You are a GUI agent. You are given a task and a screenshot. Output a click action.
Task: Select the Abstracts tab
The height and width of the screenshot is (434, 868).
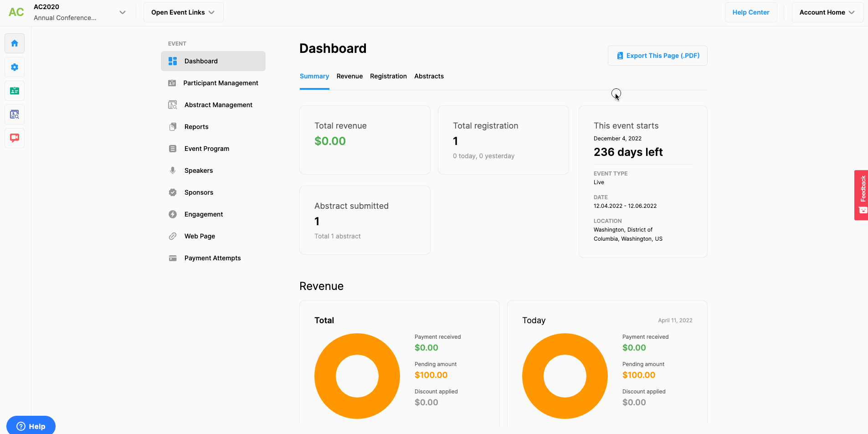[429, 76]
